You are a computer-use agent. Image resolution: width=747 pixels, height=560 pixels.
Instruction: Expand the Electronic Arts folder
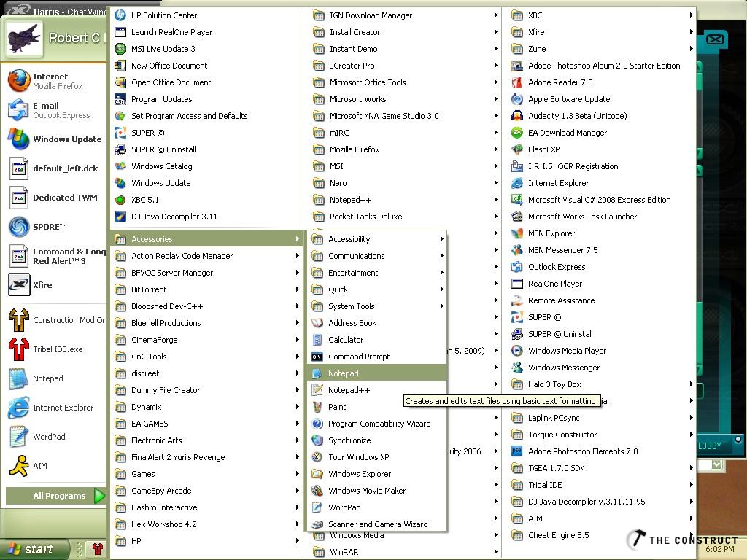click(206, 440)
